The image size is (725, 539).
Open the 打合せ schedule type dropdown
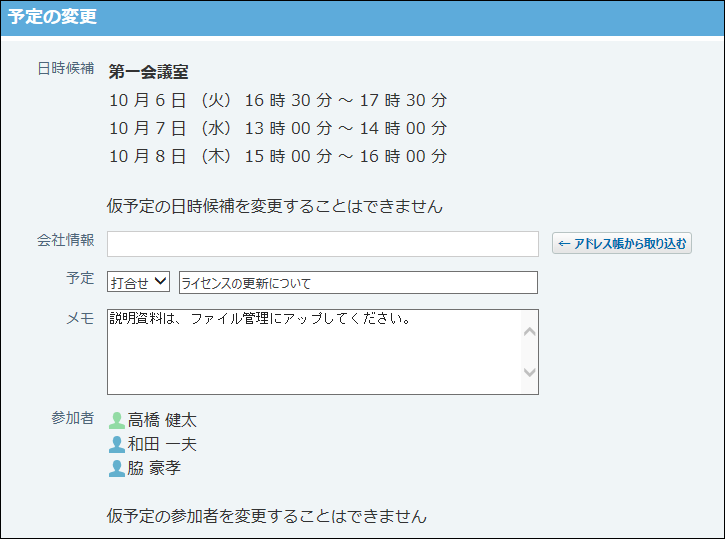pyautogui.click(x=138, y=282)
